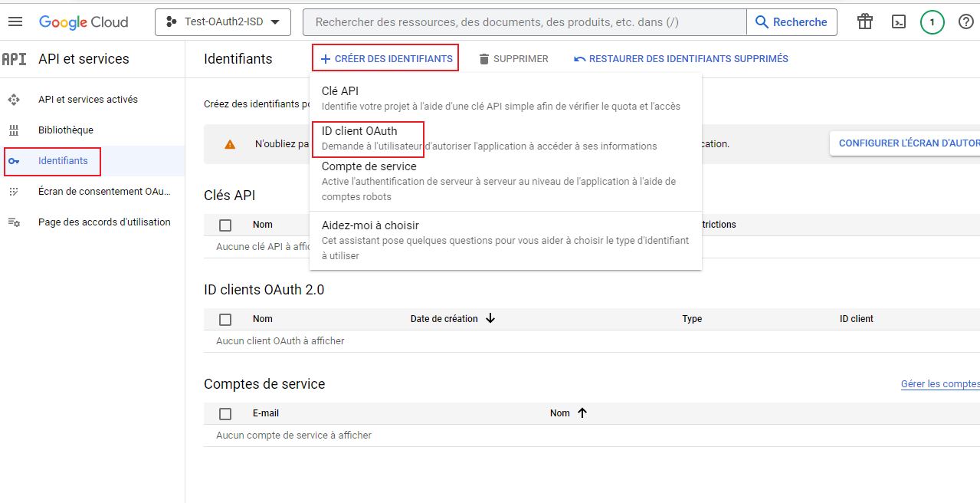Click the Google Cloud logo
The image size is (980, 503).
pyautogui.click(x=84, y=22)
